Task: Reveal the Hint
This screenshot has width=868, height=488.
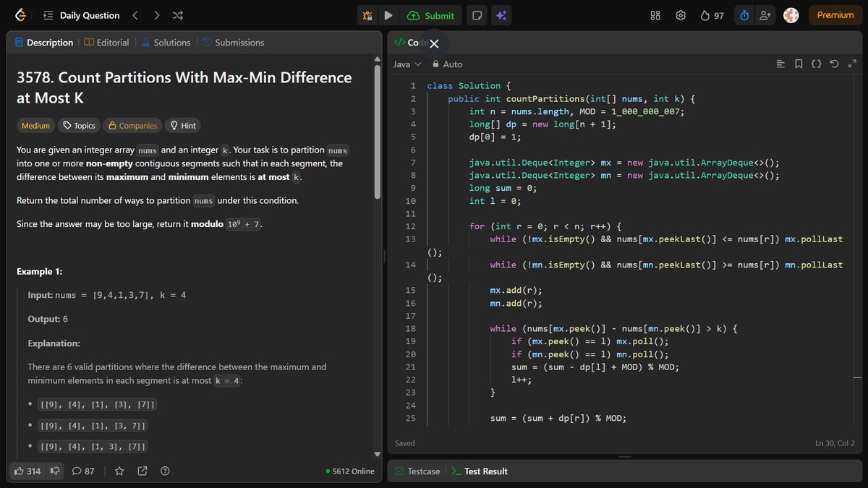Action: 182,126
